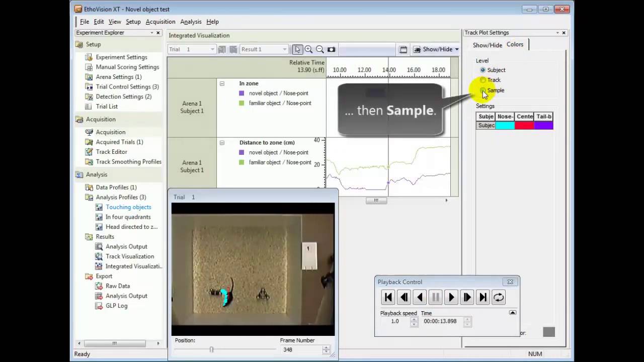Image resolution: width=644 pixels, height=362 pixels.
Task: Click the Time field showing 00:00:13.898
Action: click(x=442, y=321)
